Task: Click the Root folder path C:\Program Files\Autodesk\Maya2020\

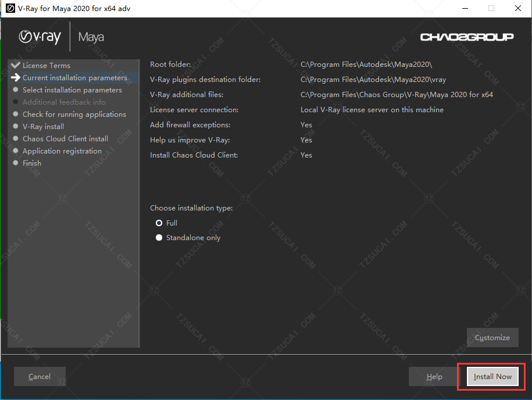Action: [x=366, y=65]
